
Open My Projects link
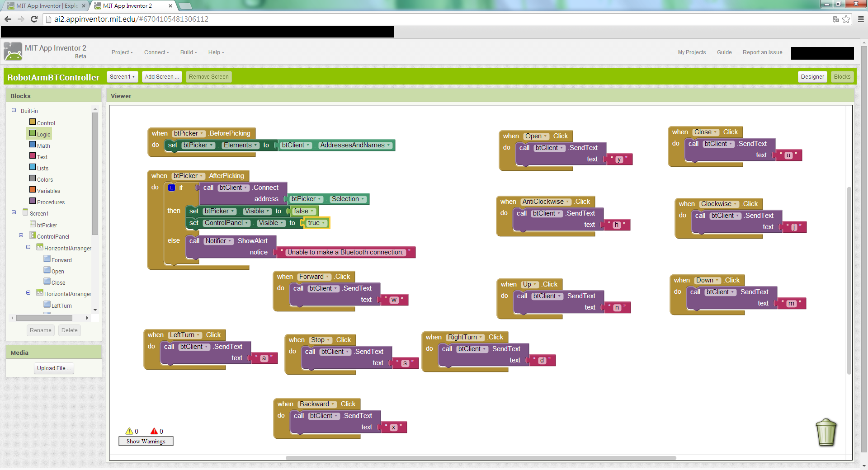click(x=692, y=52)
